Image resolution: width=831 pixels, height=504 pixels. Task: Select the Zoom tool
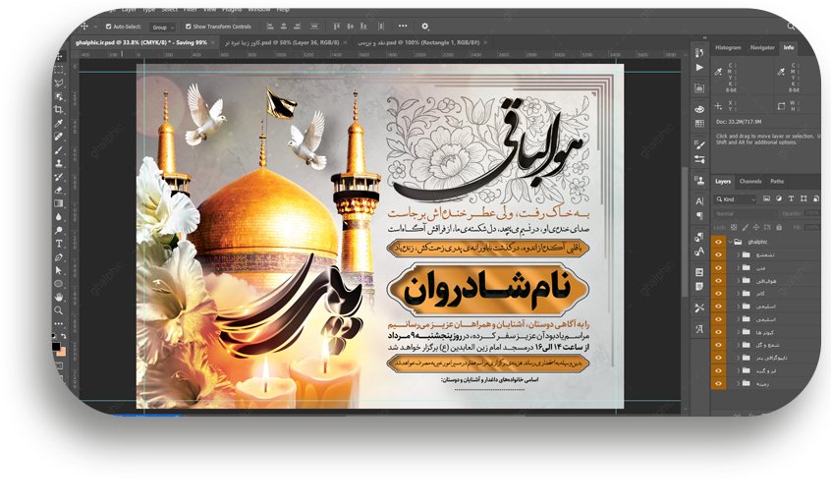point(59,310)
